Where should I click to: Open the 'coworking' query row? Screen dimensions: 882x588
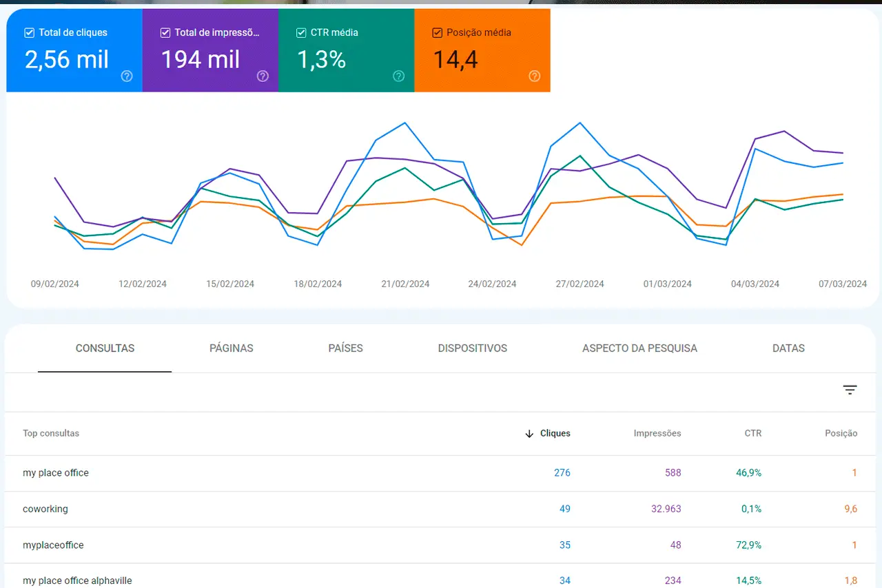tap(440, 509)
